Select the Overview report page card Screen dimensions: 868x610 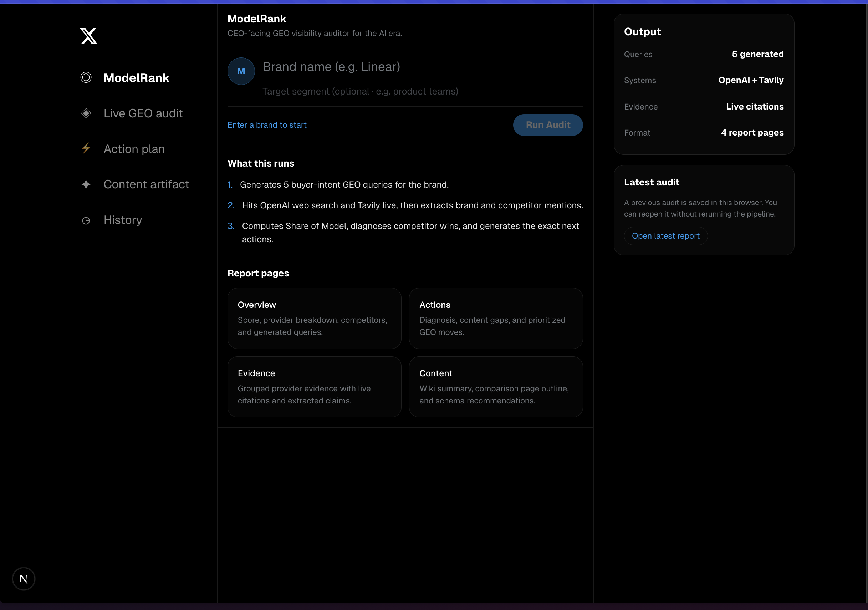click(x=314, y=318)
